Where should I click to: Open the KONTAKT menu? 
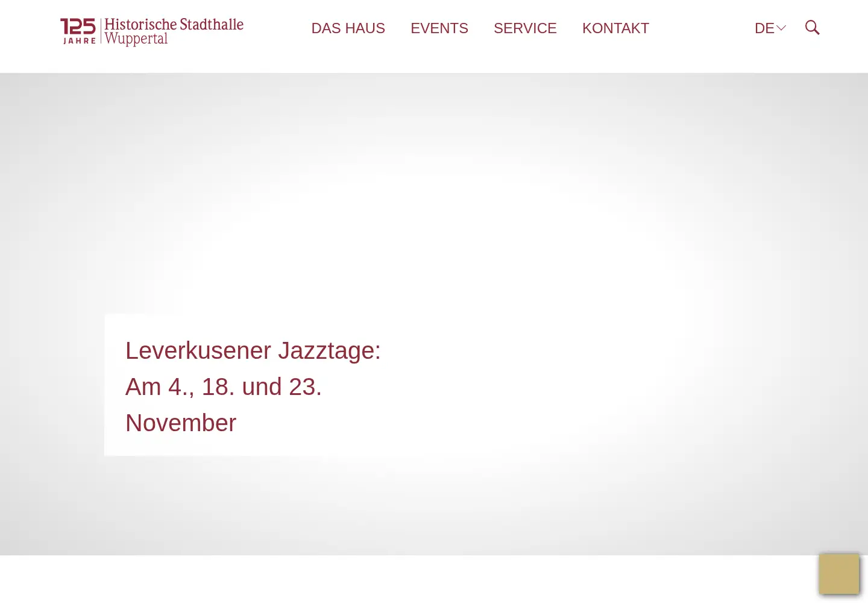[x=615, y=28]
